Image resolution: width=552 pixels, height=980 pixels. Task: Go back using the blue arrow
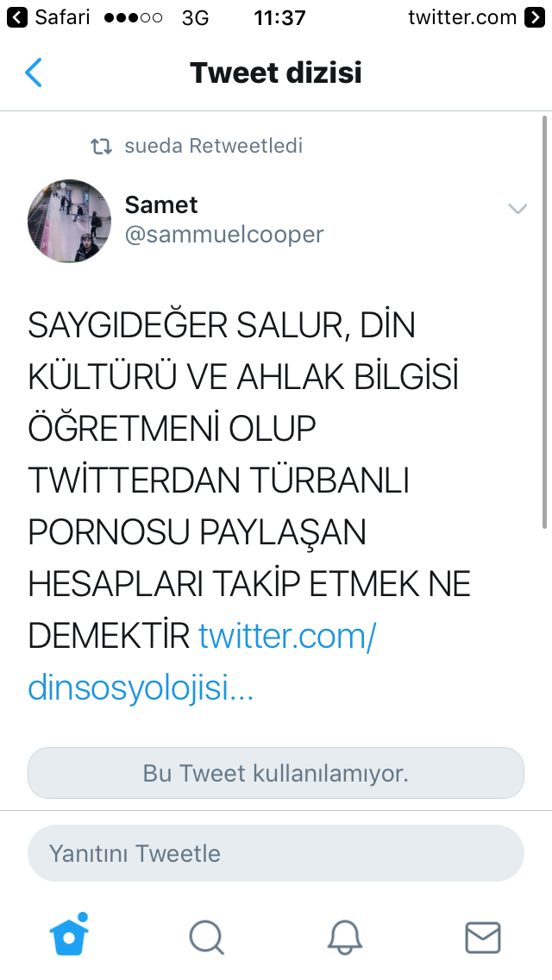point(33,72)
